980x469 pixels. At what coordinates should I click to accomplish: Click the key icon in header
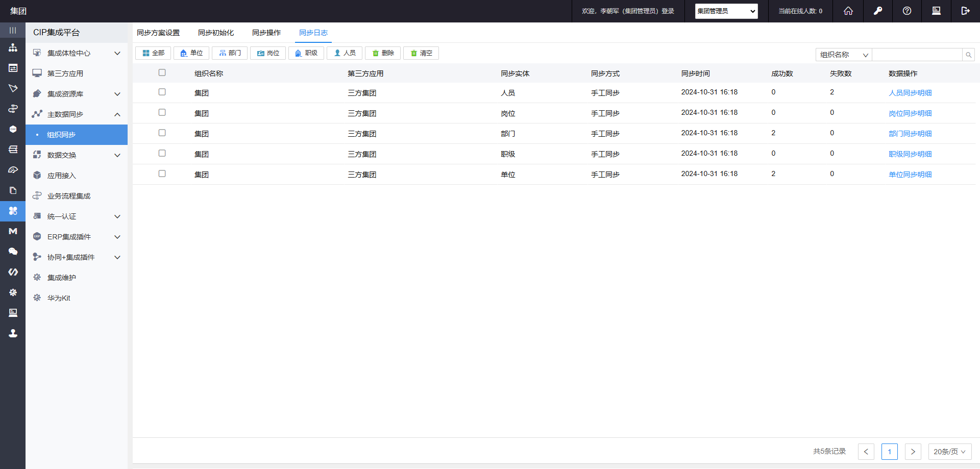tap(877, 11)
